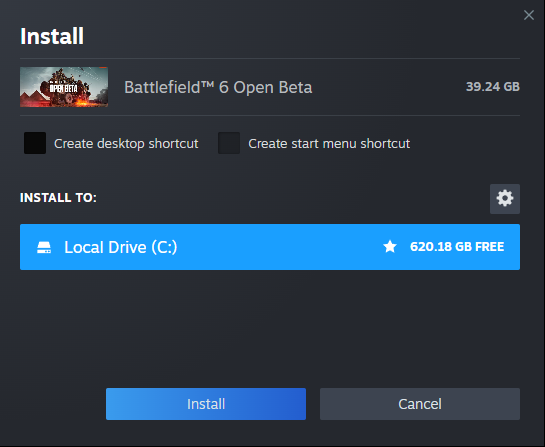
Task: Click the 39.24 GB download size
Action: (493, 87)
